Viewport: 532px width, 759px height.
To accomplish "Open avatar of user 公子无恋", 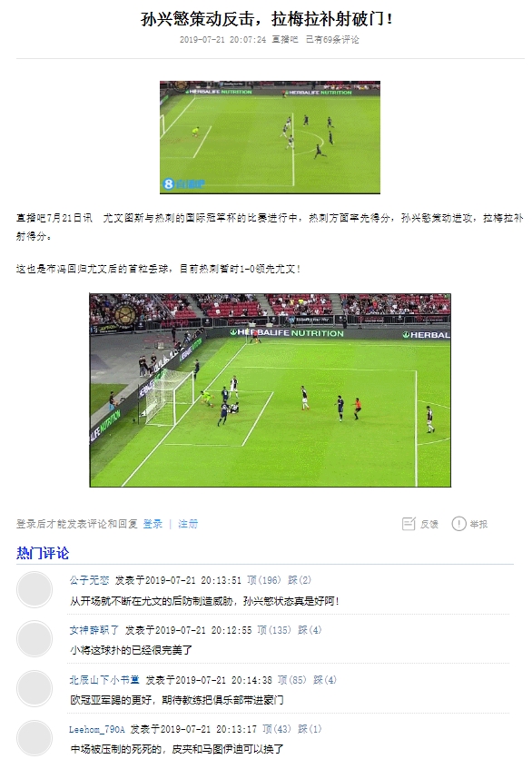I will 34,589.
